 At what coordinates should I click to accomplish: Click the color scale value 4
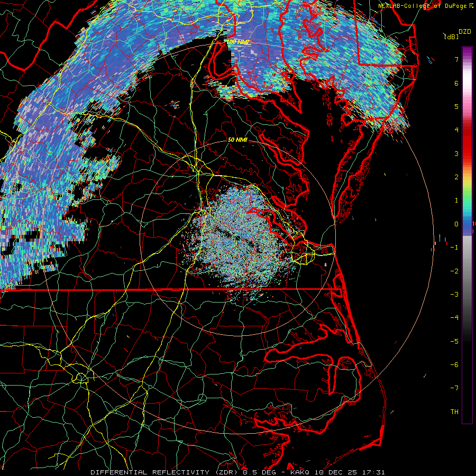[456, 130]
